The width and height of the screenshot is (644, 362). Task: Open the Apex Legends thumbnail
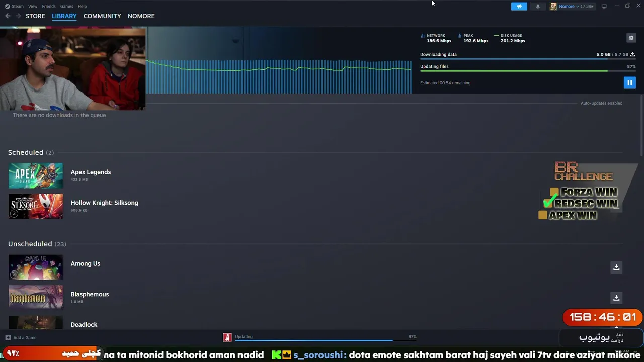pos(36,175)
